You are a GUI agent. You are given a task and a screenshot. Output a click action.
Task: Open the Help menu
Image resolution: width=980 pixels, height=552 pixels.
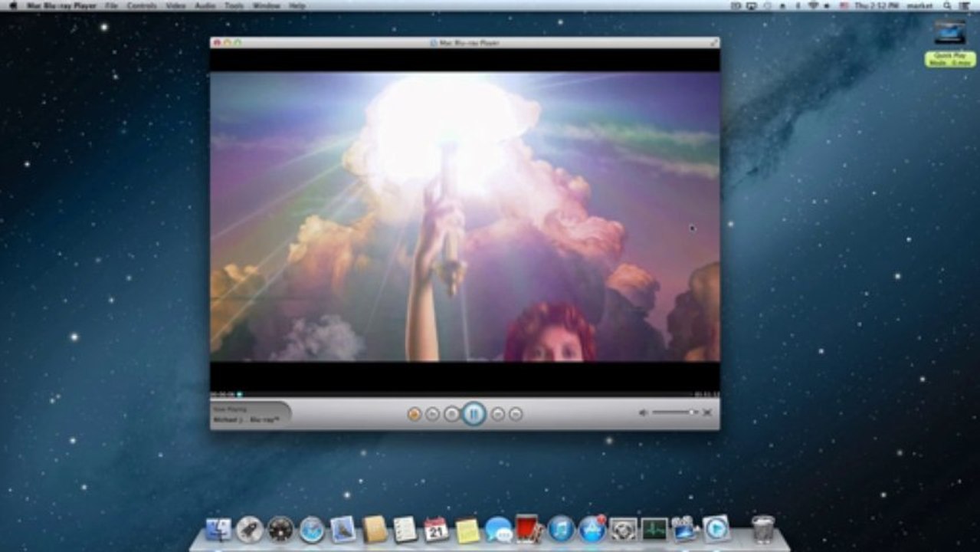pyautogui.click(x=297, y=5)
